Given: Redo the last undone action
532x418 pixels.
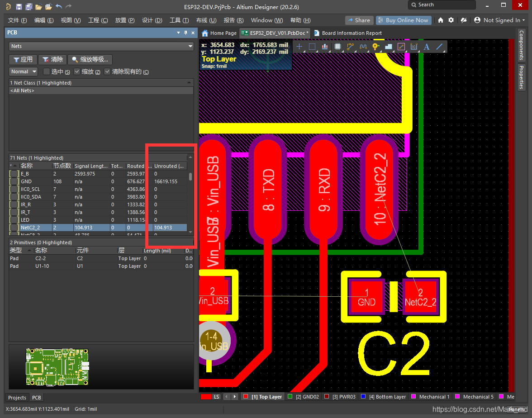Looking at the screenshot, I should 69,6.
